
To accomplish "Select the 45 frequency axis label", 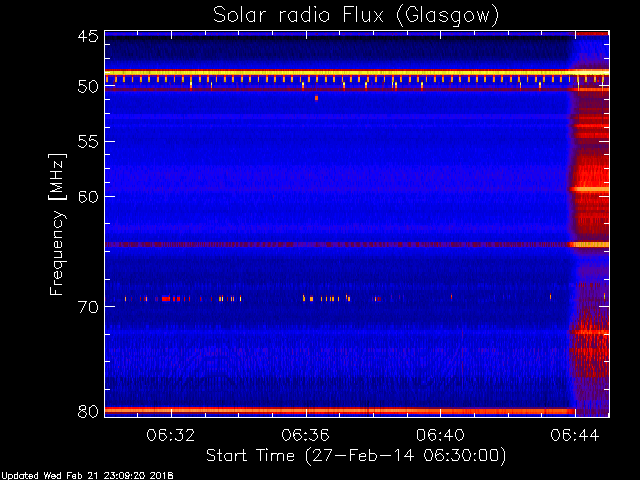I will coord(88,36).
